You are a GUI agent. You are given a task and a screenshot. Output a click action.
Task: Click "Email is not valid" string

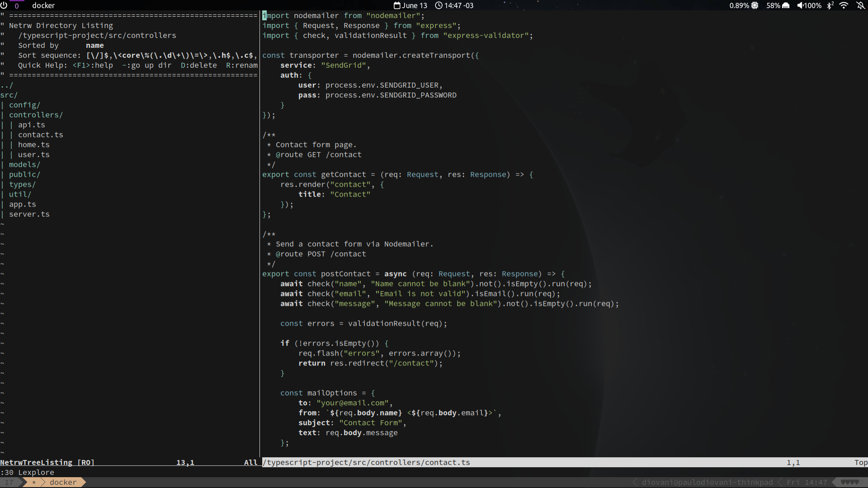(x=420, y=294)
